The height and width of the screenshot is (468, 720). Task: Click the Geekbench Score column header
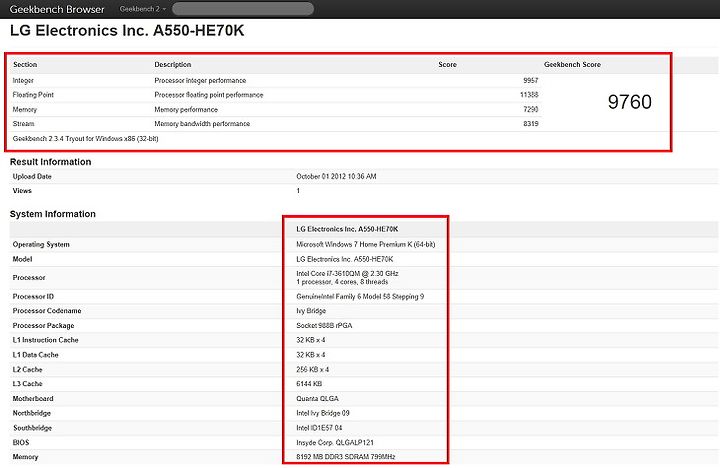tap(572, 65)
